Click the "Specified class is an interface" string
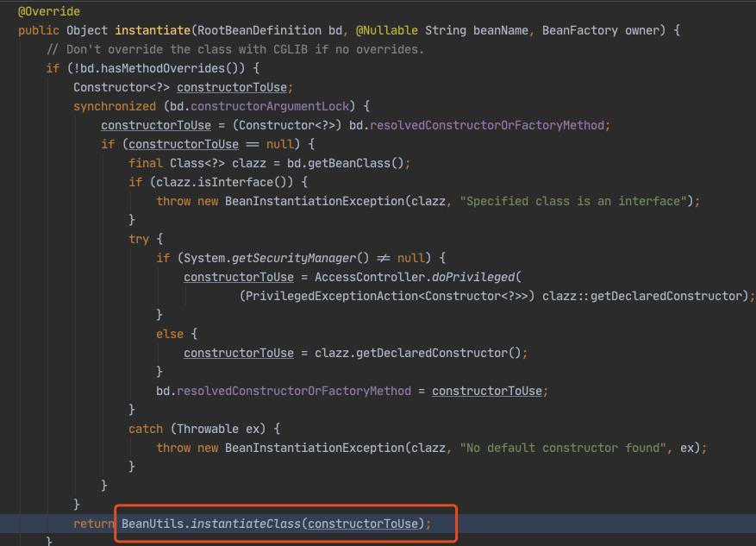This screenshot has width=756, height=546. tap(573, 201)
